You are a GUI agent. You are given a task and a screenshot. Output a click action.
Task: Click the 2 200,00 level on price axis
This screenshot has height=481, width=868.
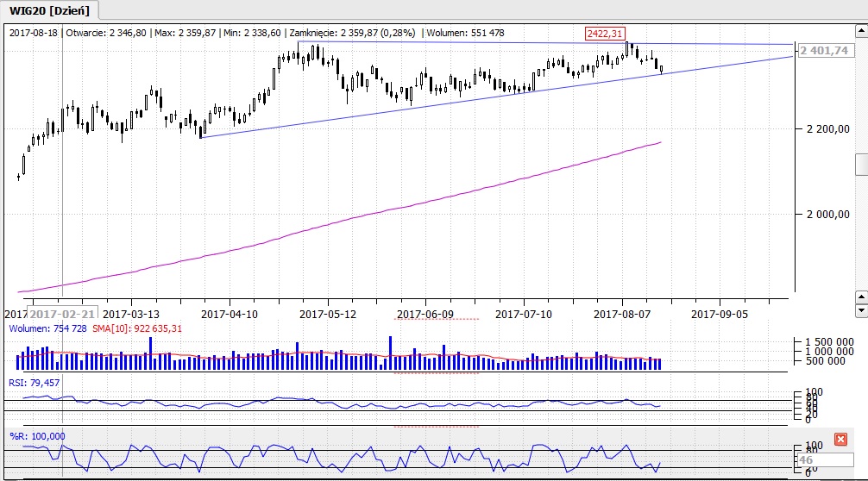827,129
